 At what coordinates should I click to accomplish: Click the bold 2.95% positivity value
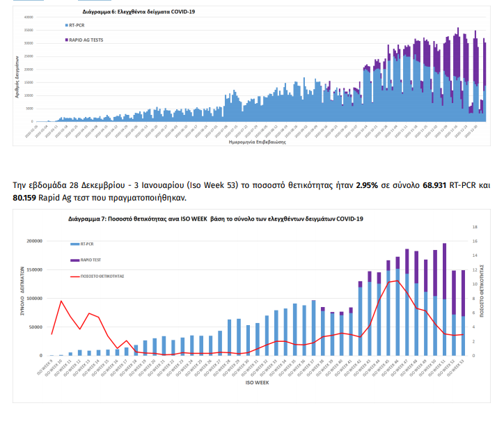click(x=367, y=186)
